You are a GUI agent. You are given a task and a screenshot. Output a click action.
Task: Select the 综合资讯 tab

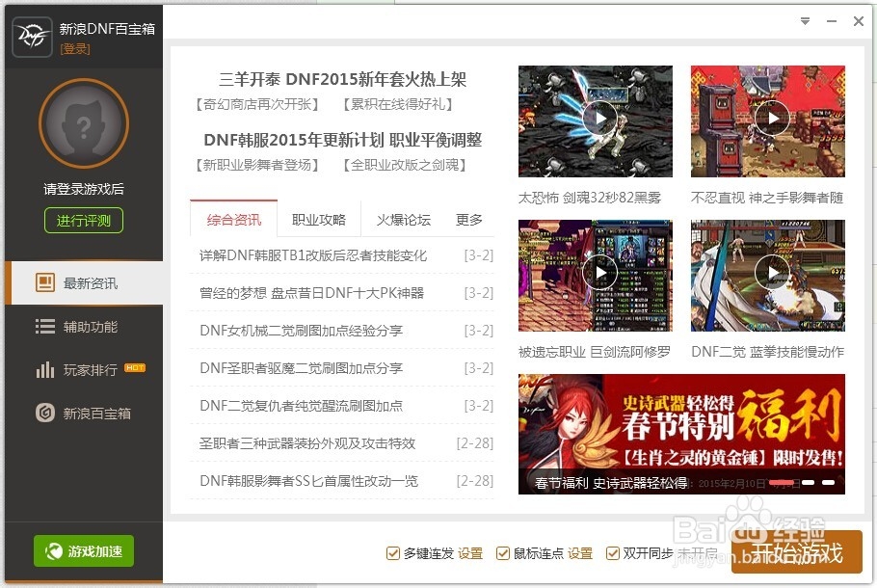point(234,220)
